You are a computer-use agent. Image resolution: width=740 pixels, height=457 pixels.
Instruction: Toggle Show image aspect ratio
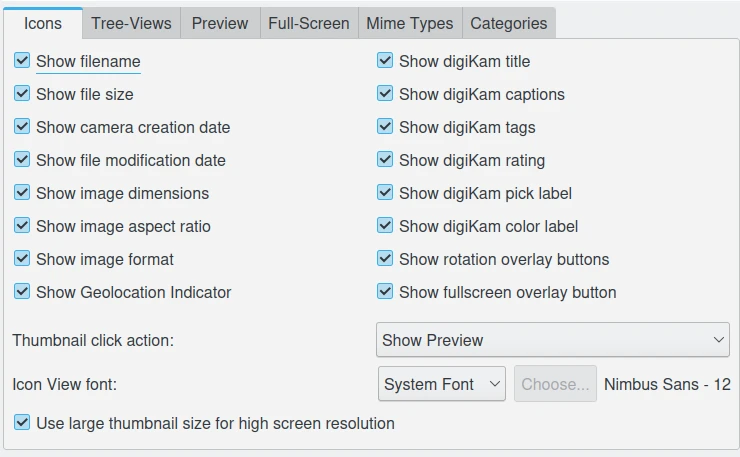click(x=22, y=227)
